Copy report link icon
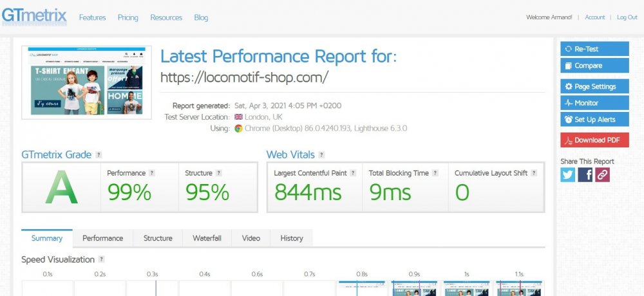644x296 pixels. point(602,174)
